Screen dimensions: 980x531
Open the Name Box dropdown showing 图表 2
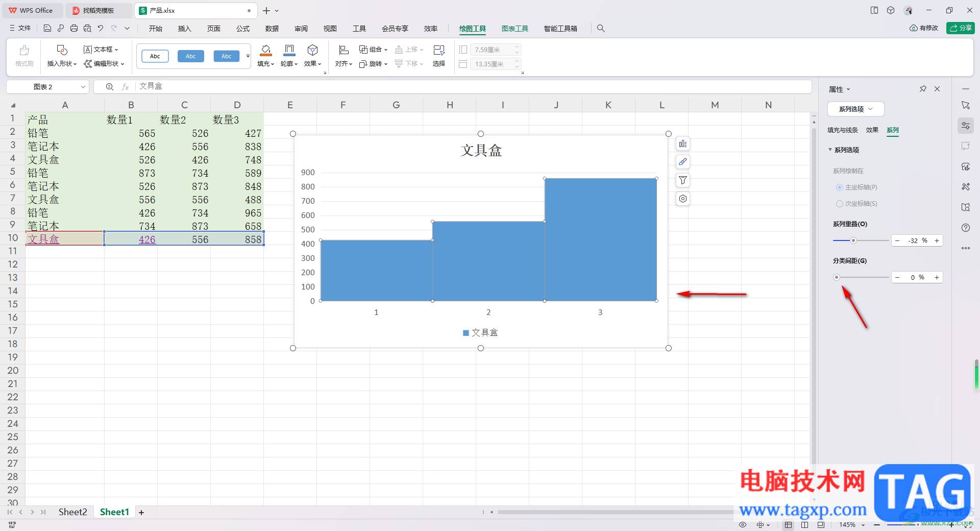(83, 87)
